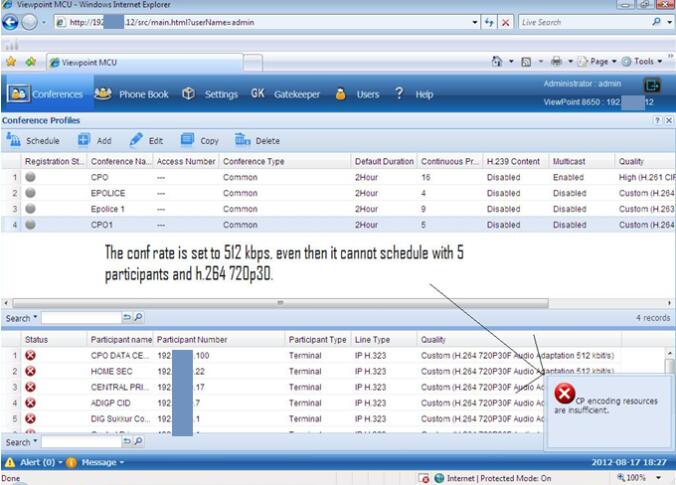Click the logout icon near Administrator

pyautogui.click(x=652, y=86)
